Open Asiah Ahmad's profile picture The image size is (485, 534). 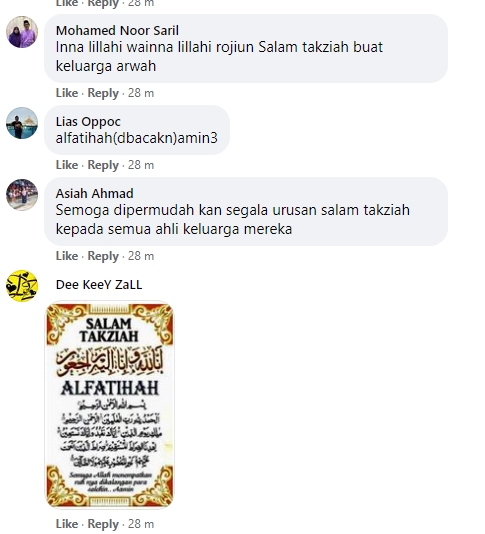pyautogui.click(x=22, y=195)
